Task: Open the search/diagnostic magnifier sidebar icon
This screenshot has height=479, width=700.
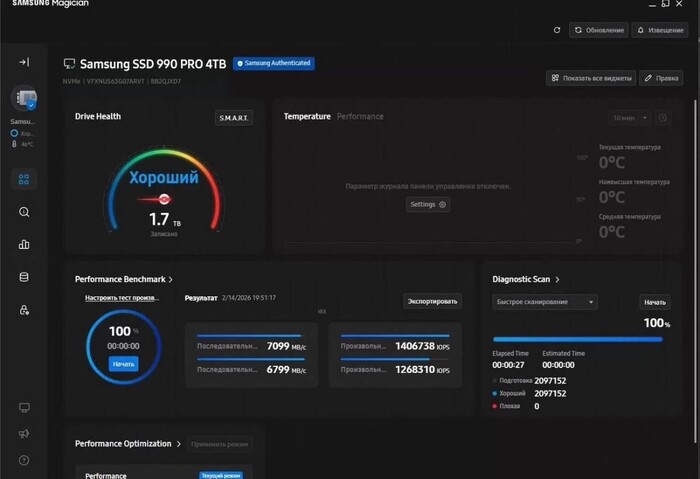Action: (24, 212)
